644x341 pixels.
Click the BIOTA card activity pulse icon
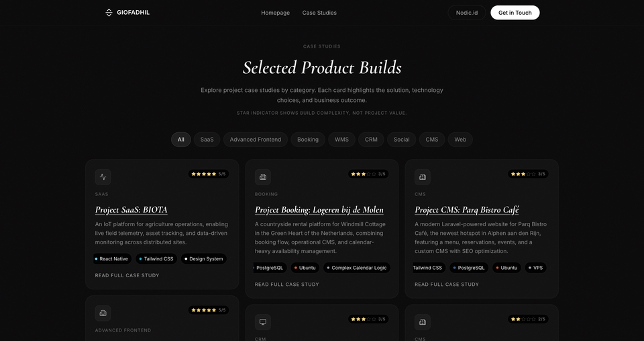point(103,177)
